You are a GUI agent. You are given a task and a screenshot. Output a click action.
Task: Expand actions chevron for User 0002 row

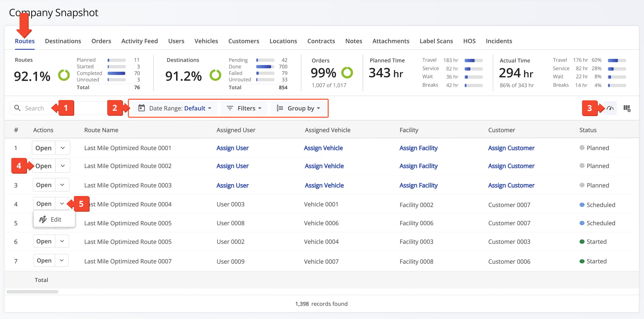coord(62,241)
